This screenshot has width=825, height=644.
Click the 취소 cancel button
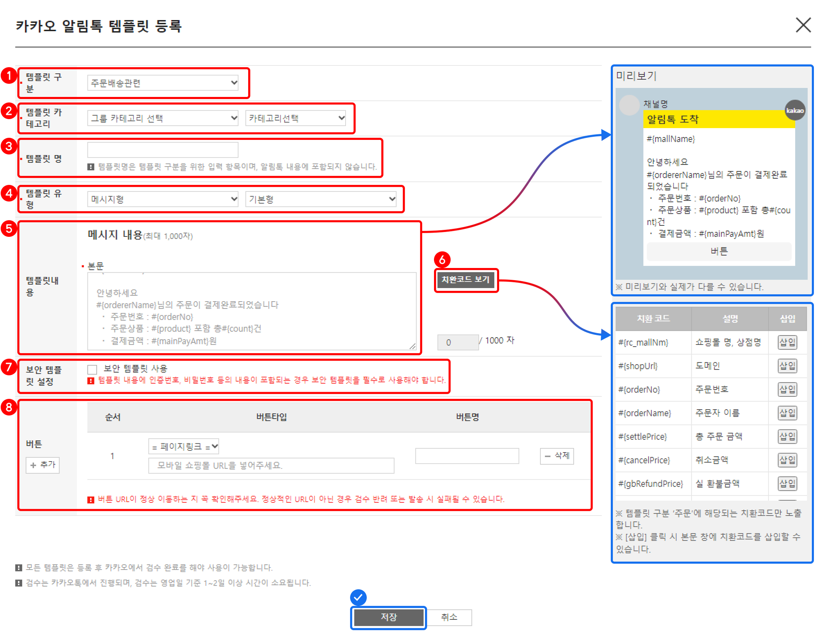click(449, 617)
